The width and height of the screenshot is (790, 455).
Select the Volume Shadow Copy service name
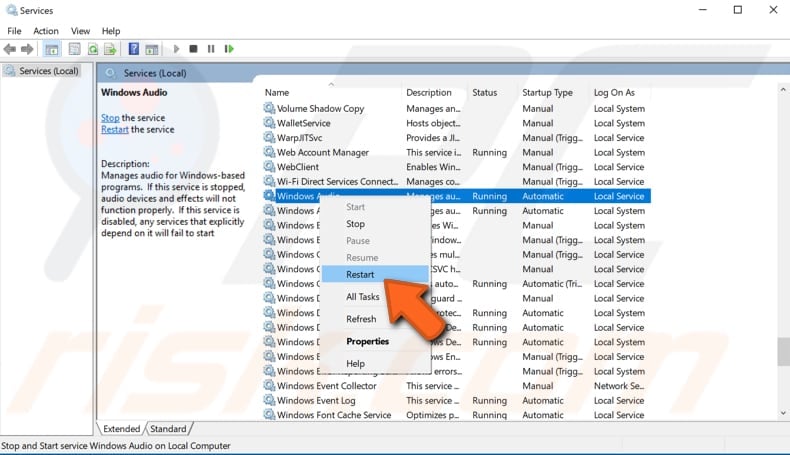point(320,108)
